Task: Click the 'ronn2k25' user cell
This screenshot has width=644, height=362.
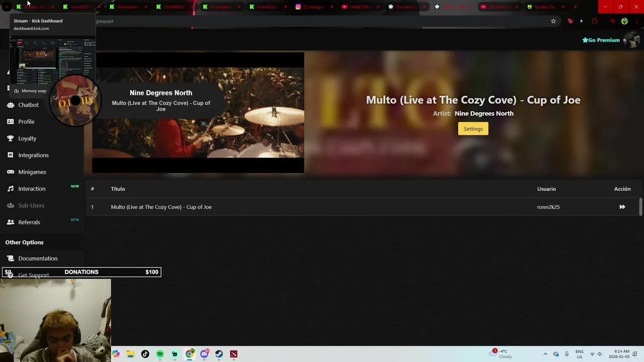Action: tap(548, 207)
